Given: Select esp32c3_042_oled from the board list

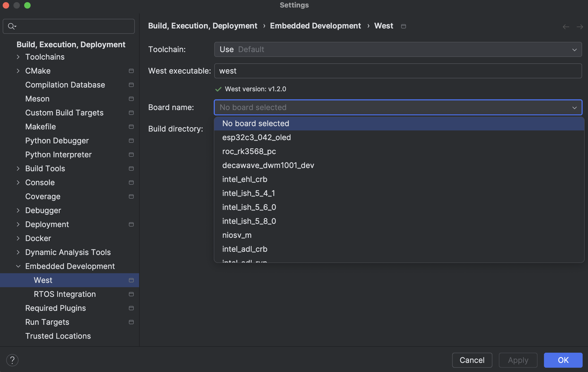Looking at the screenshot, I should [256, 137].
